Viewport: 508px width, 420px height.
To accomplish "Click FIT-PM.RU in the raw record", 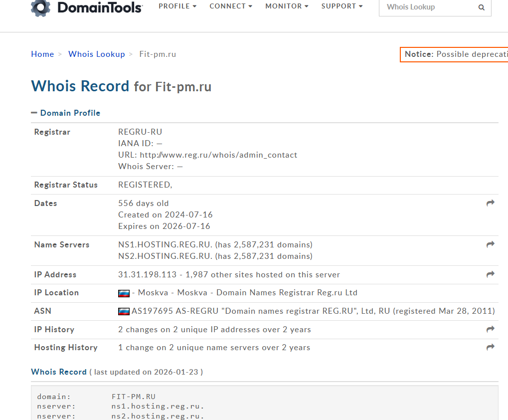I will (134, 397).
